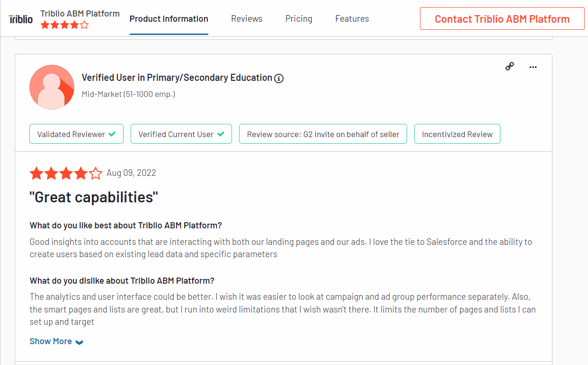Click the Triblio ABM Platform product name
This screenshot has width=588, height=365.
pos(80,13)
